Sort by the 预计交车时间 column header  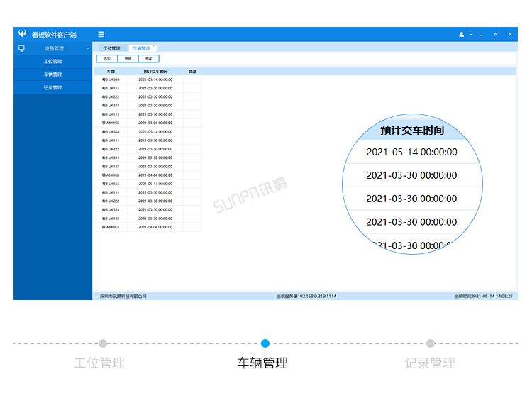click(155, 71)
